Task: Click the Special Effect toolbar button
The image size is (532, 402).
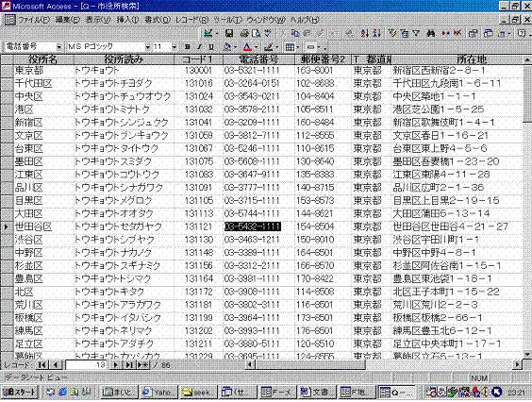Action: 310,47
